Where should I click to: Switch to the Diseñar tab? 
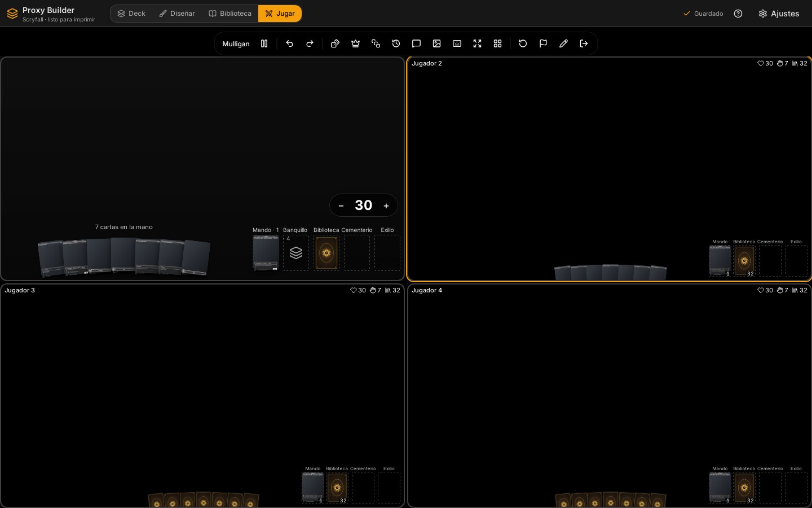click(177, 14)
